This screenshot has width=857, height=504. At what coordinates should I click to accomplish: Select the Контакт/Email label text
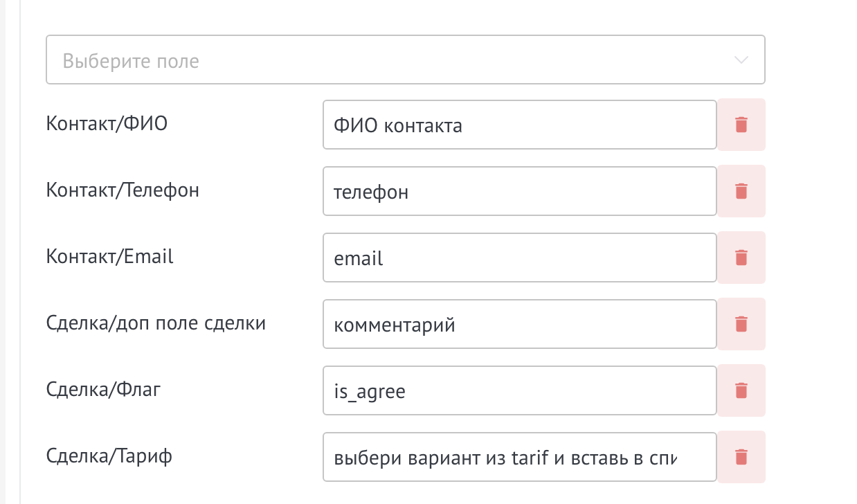(110, 257)
